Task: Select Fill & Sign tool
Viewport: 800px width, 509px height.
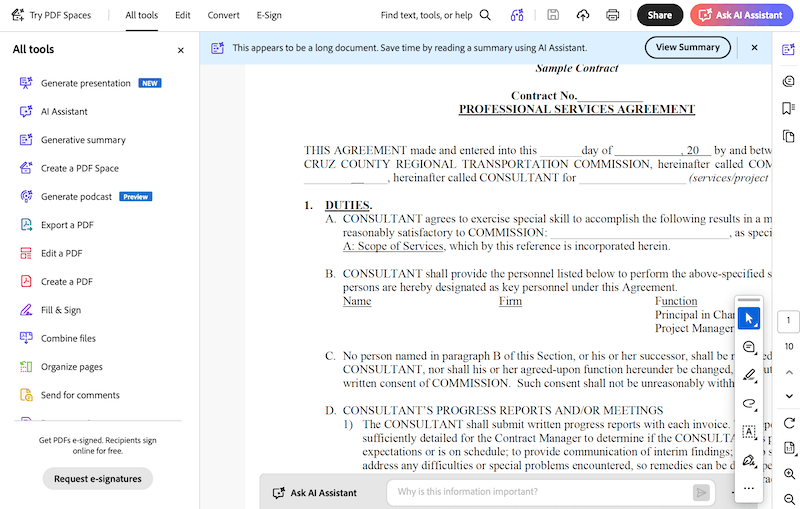Action: 51,310
